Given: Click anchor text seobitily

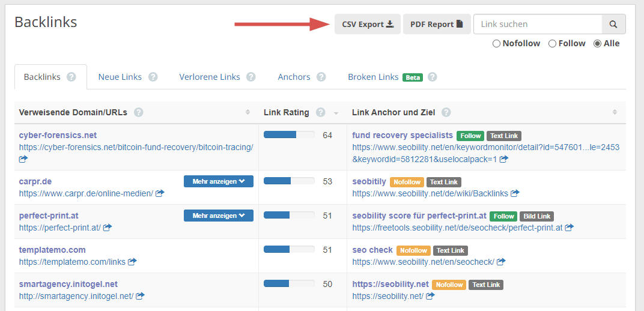Looking at the screenshot, I should click(369, 181).
